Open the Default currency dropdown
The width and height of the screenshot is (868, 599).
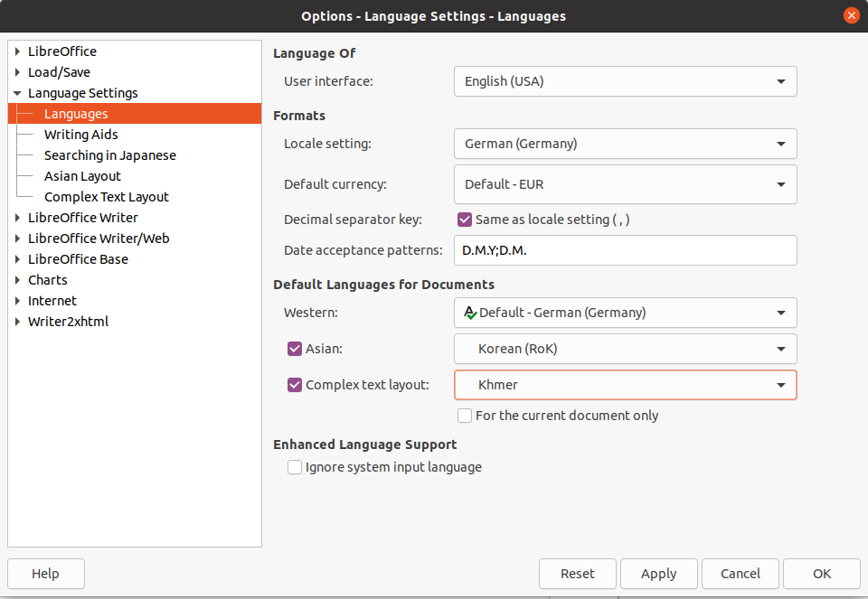[x=625, y=184]
